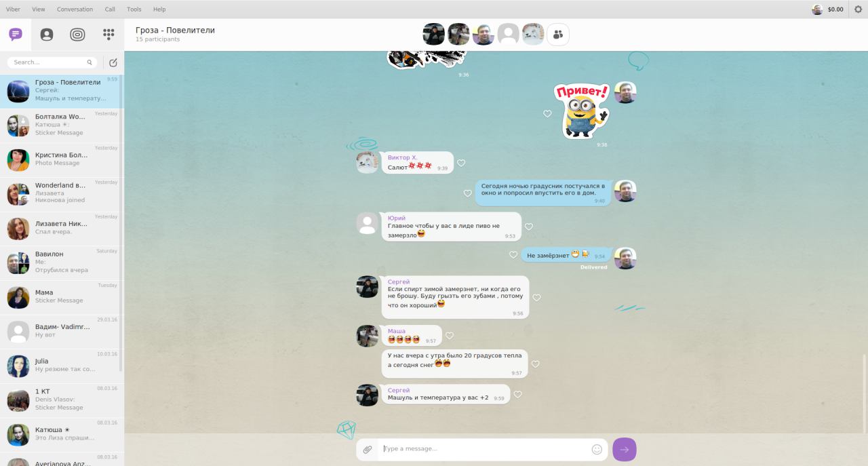The height and width of the screenshot is (466, 868).
Task: Open the Contacts tab icon
Action: (x=47, y=35)
